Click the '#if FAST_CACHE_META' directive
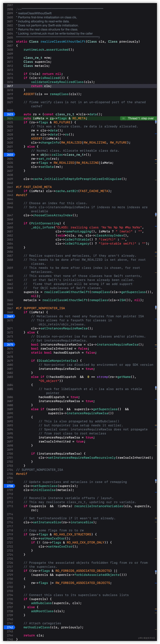160x644 pixels. coord(34,187)
